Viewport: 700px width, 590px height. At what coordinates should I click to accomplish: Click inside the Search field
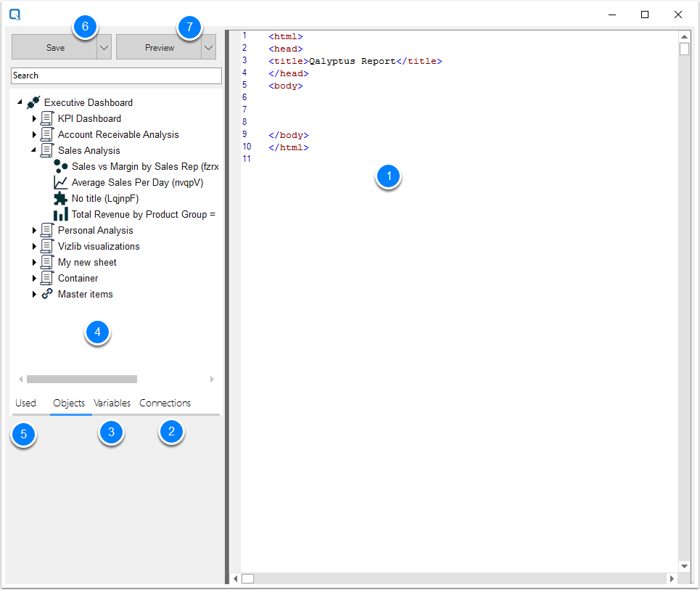[x=116, y=75]
